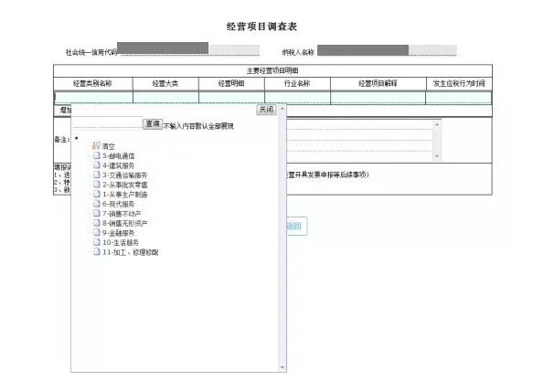Click the cell under 经营大类
This screenshot has width=533, height=392.
point(165,98)
